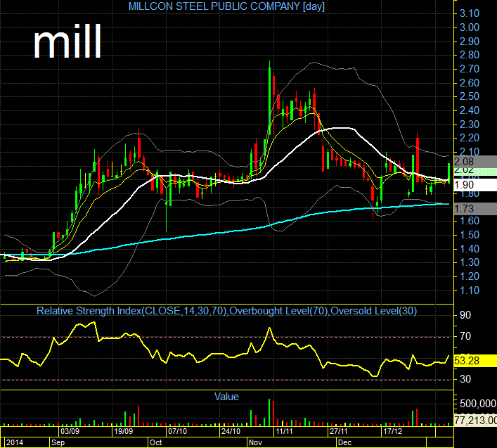Click the RSI 70 axis label
Image resolution: width=497 pixels, height=448 pixels.
(465, 336)
